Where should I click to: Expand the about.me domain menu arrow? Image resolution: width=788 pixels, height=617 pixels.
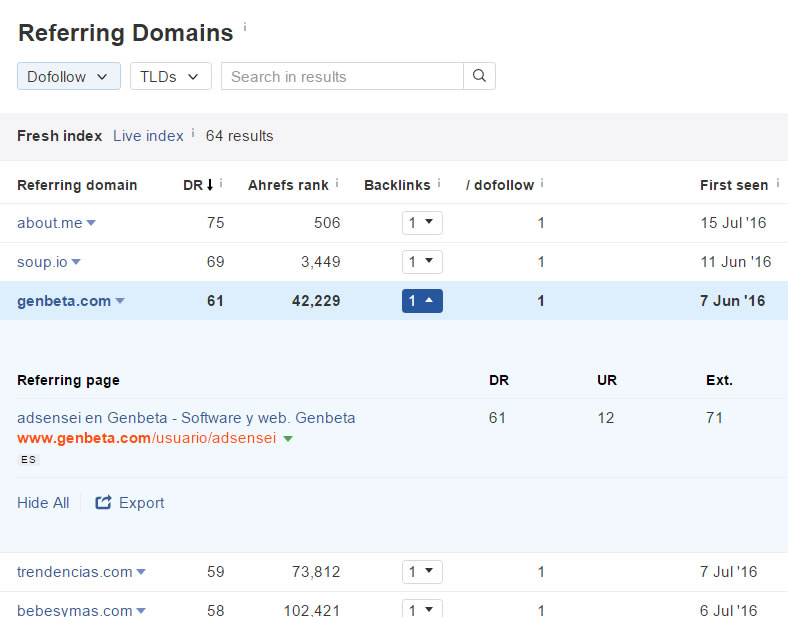[x=91, y=223]
